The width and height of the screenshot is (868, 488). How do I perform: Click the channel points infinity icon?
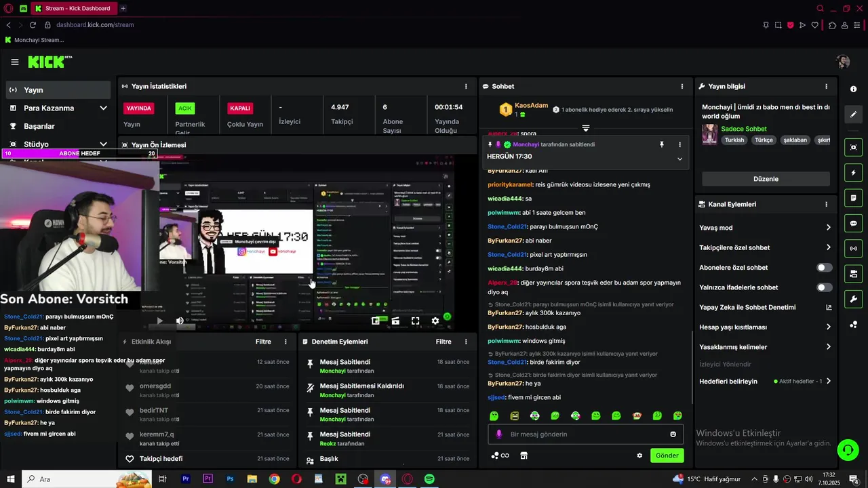tap(500, 455)
